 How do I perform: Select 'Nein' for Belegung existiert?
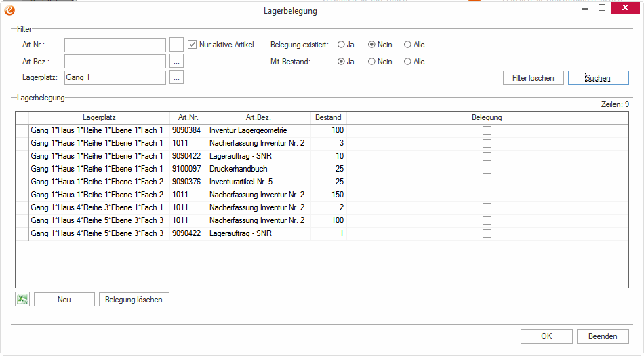tap(371, 45)
